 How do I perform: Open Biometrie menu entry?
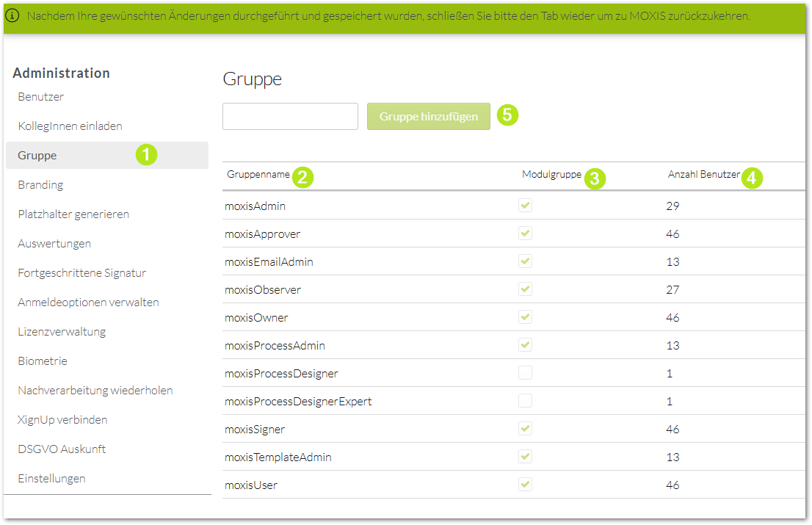pyautogui.click(x=43, y=361)
